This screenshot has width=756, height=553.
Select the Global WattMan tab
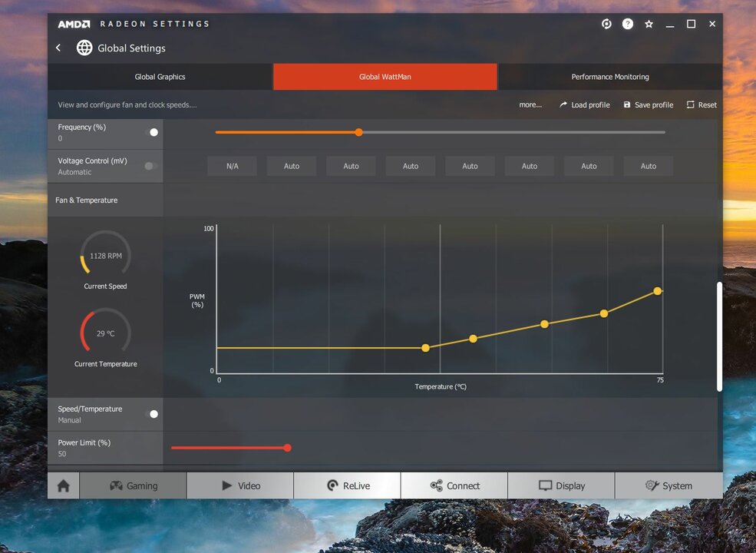point(385,77)
